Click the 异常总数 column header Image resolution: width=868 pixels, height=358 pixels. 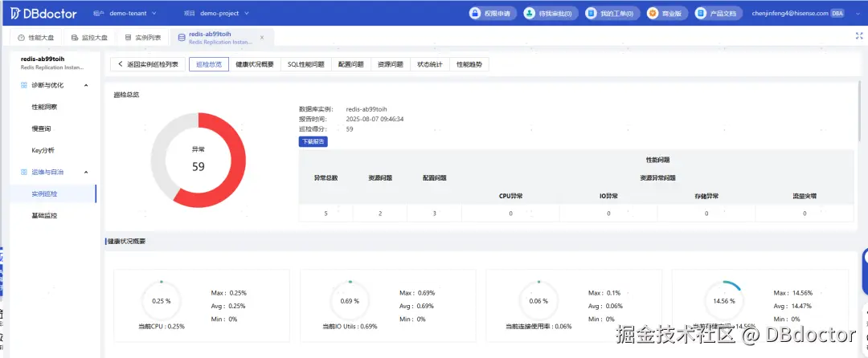coord(325,178)
